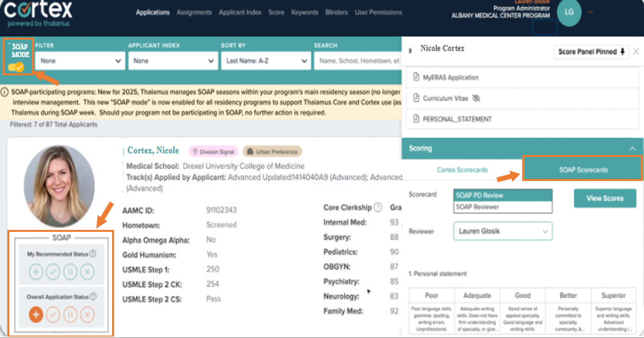644x338 pixels.
Task: Click the building icon on Urban Preference badge
Action: pyautogui.click(x=249, y=152)
